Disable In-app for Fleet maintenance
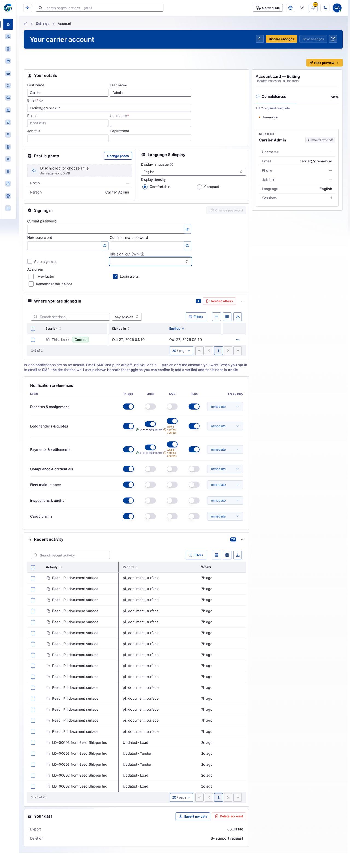Viewport: 350px width, 868px height. tap(128, 484)
